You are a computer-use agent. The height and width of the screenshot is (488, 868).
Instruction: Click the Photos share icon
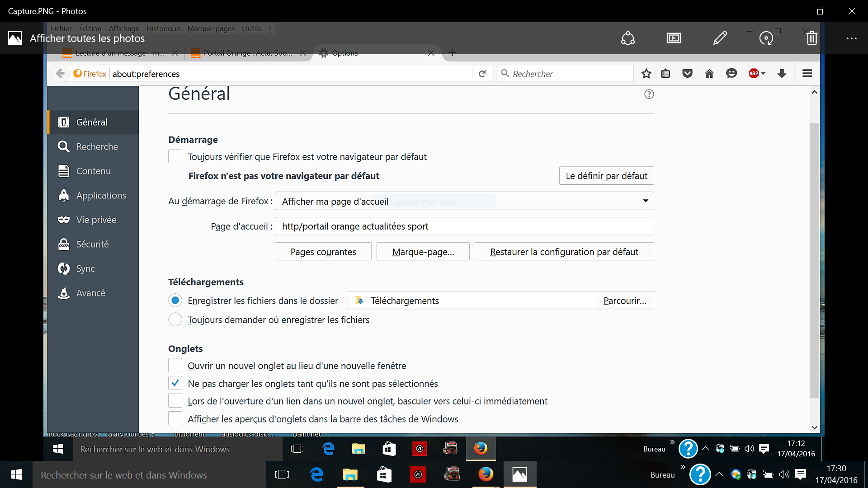click(x=627, y=38)
